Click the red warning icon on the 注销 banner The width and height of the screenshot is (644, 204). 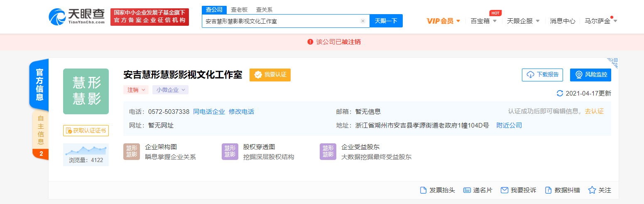[310, 42]
